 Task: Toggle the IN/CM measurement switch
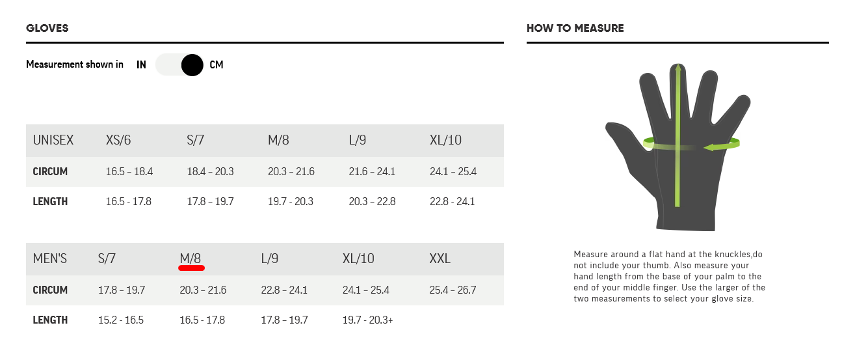point(180,65)
